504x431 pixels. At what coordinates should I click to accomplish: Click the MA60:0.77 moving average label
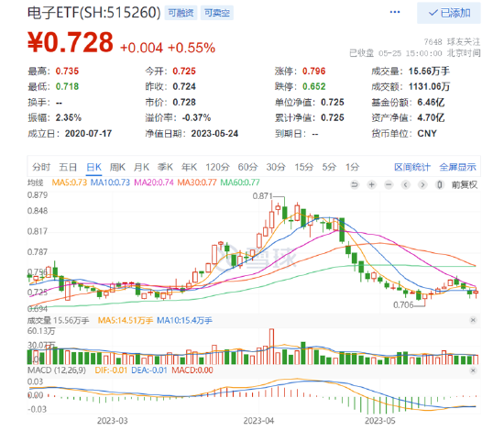pos(240,182)
